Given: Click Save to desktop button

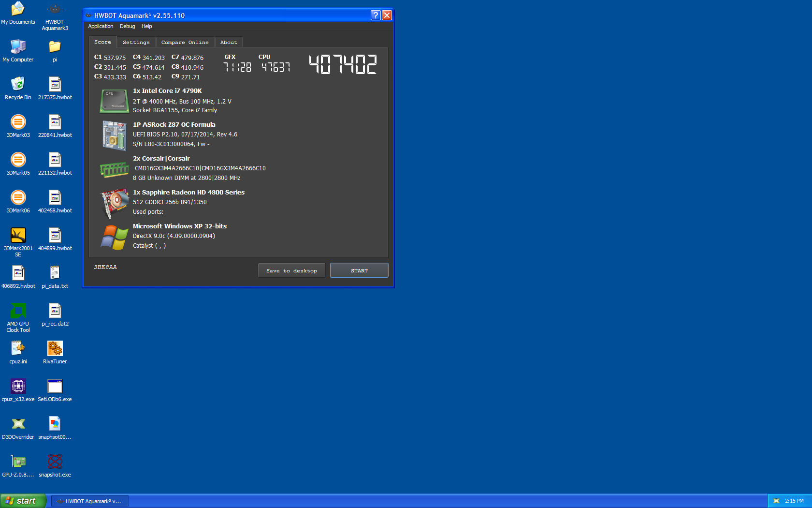Looking at the screenshot, I should pyautogui.click(x=291, y=270).
